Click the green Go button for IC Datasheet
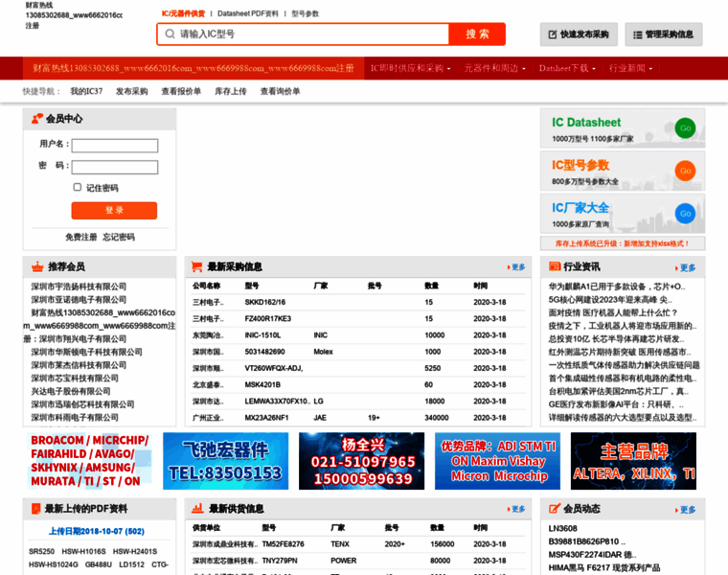The image size is (728, 575). pyautogui.click(x=685, y=128)
